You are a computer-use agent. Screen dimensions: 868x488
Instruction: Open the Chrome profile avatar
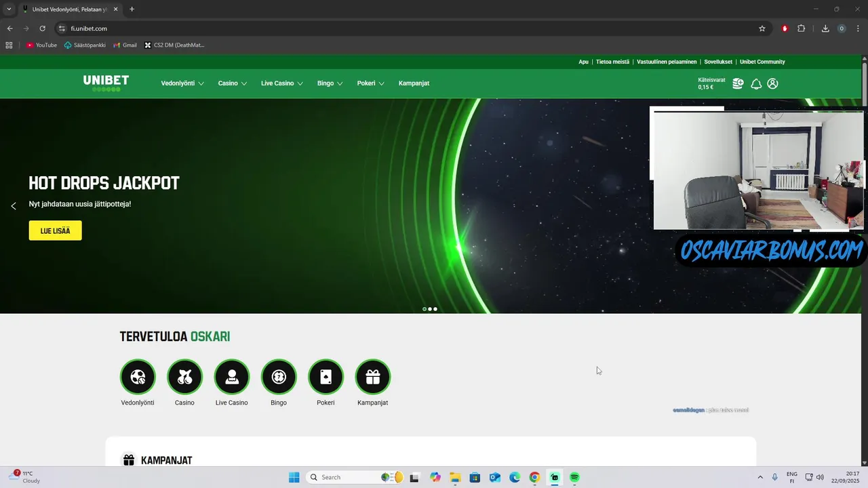click(x=842, y=28)
